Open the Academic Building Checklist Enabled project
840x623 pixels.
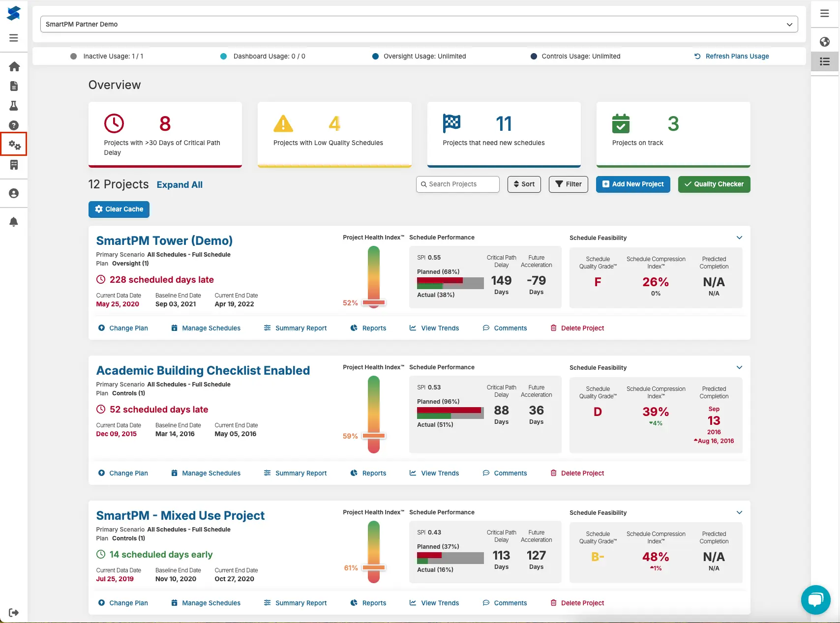[203, 370]
